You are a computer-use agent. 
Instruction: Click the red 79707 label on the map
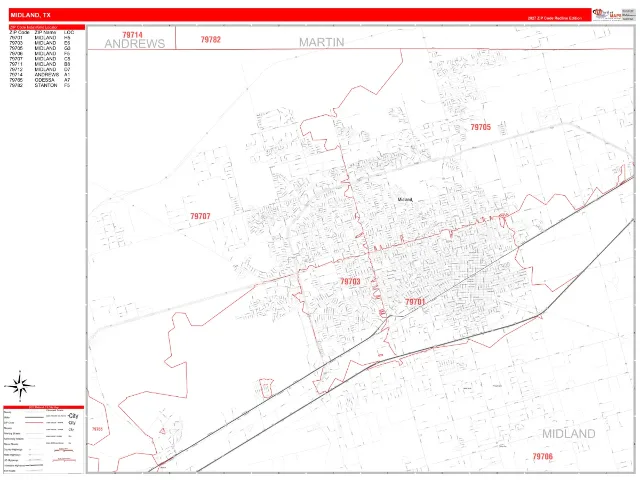tap(200, 216)
